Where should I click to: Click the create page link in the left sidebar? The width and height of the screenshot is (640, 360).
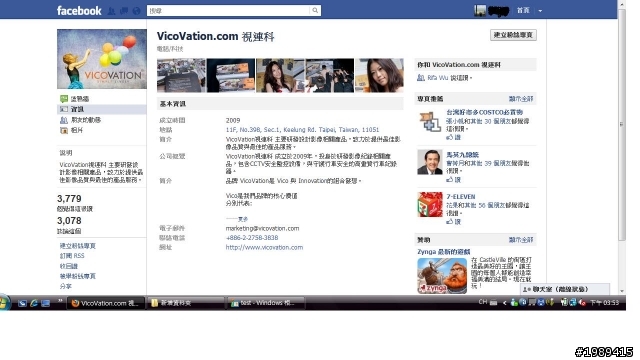click(x=78, y=246)
